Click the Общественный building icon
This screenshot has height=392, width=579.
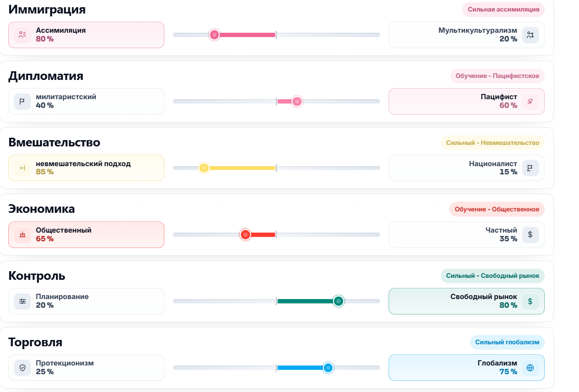click(22, 235)
